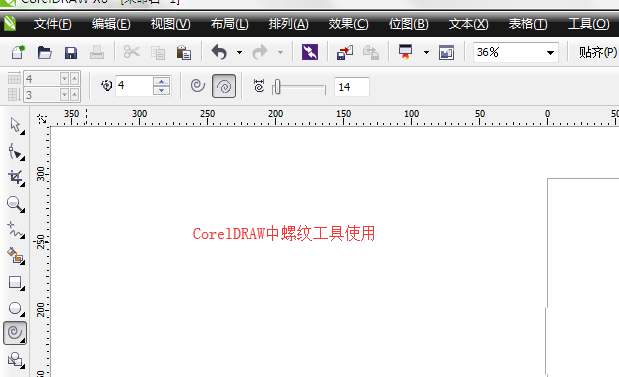Select the Smart fill tool
The height and width of the screenshot is (377, 619).
16,256
